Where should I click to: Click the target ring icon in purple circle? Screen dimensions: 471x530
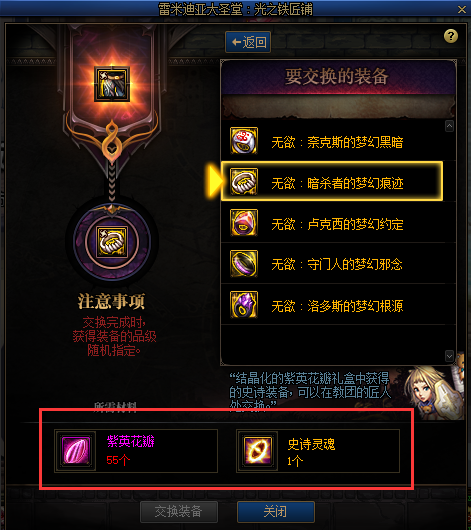(112, 242)
